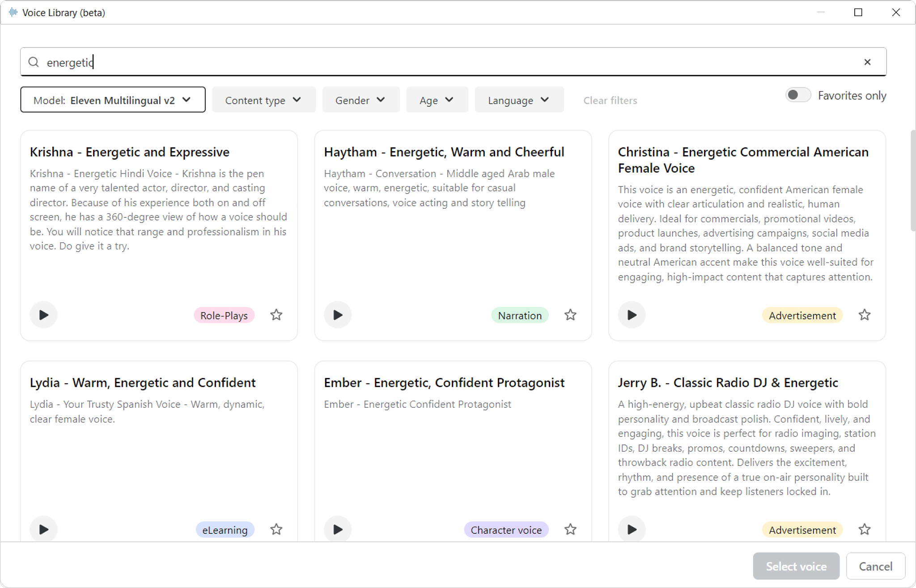This screenshot has height=588, width=916.
Task: Add Christina voice to favorites
Action: [x=865, y=315]
